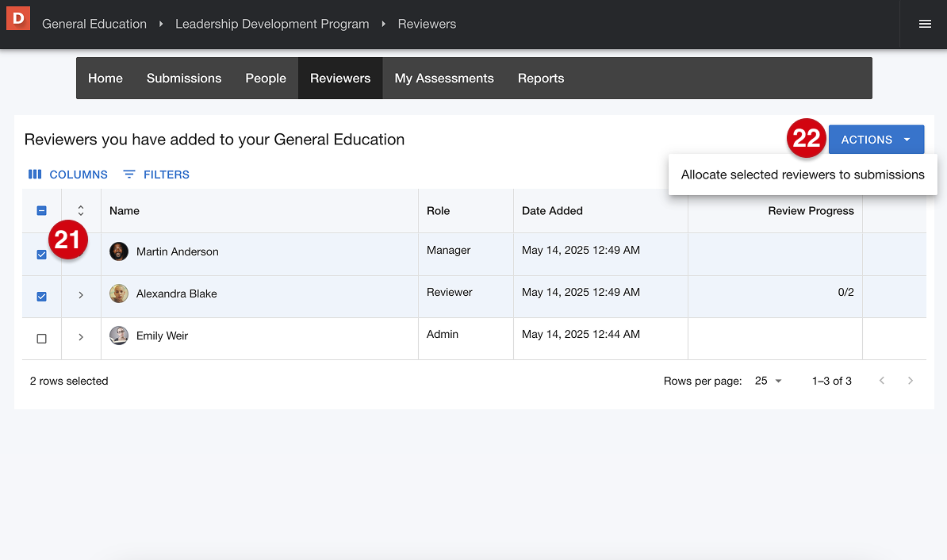The image size is (947, 560).
Task: Go to the Reports tab
Action: pos(541,78)
